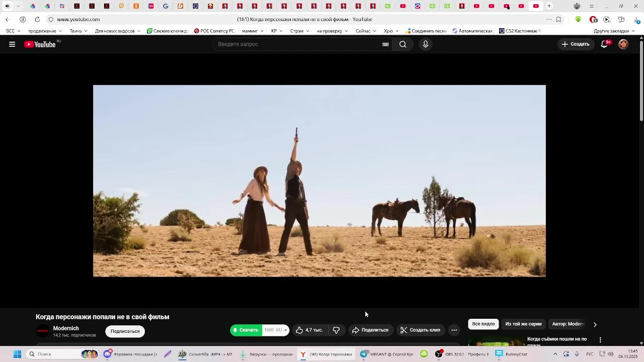Open the Загрузки downloads taskbar window
Viewport: 644px width, 362px height.
[x=266, y=354]
